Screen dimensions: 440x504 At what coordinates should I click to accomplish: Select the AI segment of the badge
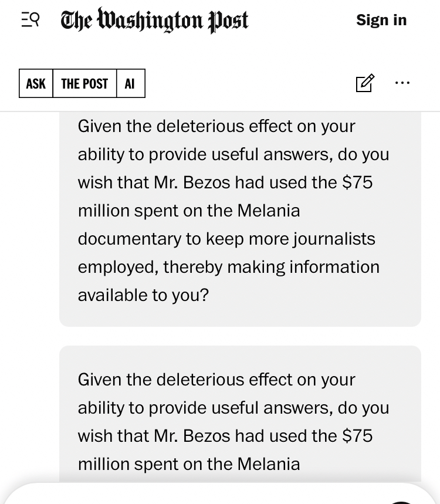(130, 83)
